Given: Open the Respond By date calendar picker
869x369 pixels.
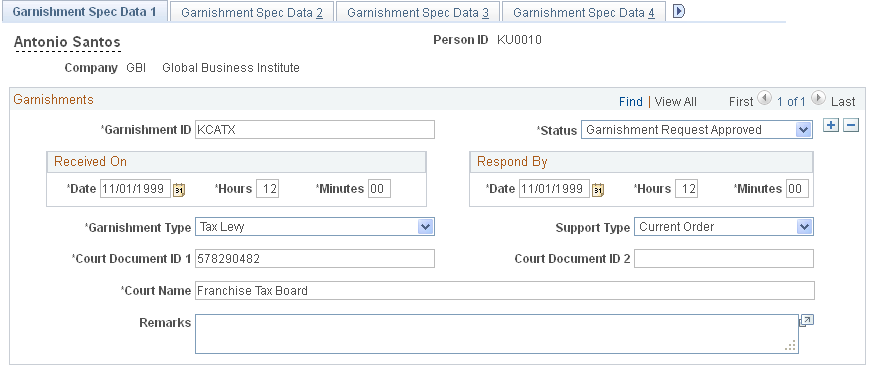Looking at the screenshot, I should pyautogui.click(x=598, y=190).
